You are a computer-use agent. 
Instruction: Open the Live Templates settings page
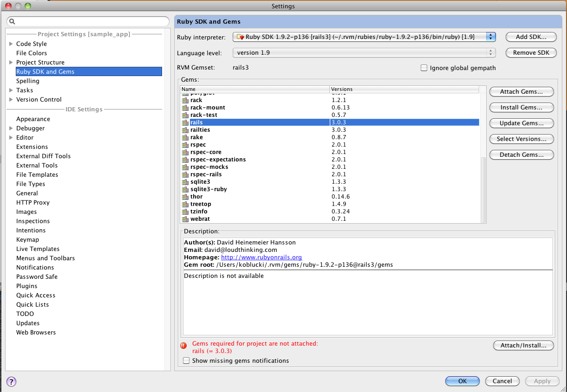click(x=38, y=249)
